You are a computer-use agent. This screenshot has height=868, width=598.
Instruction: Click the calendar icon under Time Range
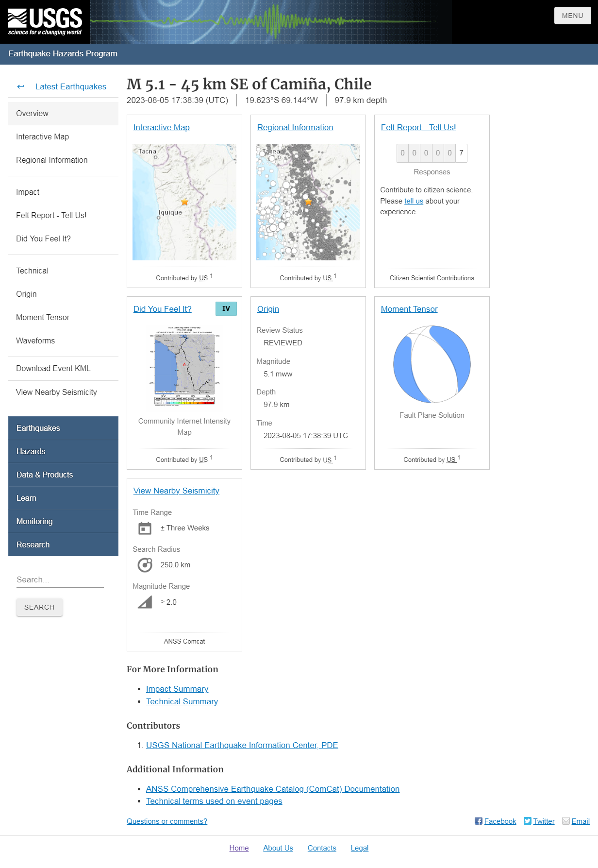[145, 528]
